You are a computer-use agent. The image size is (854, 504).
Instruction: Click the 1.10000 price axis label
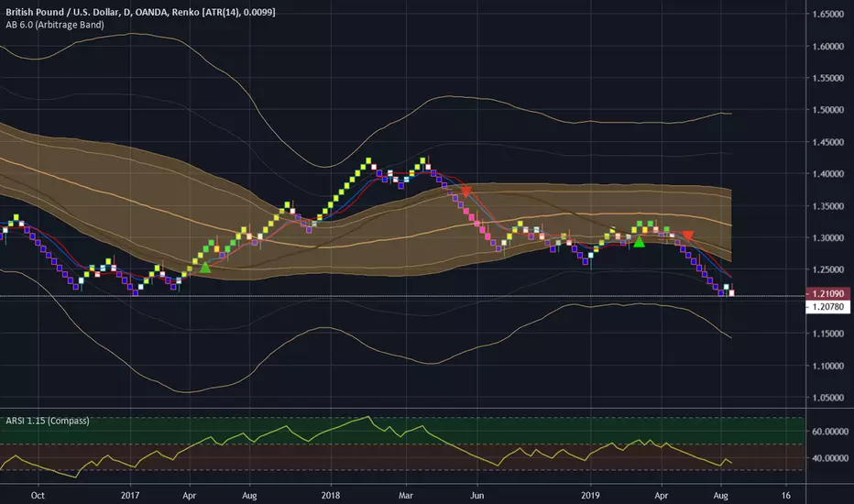827,366
